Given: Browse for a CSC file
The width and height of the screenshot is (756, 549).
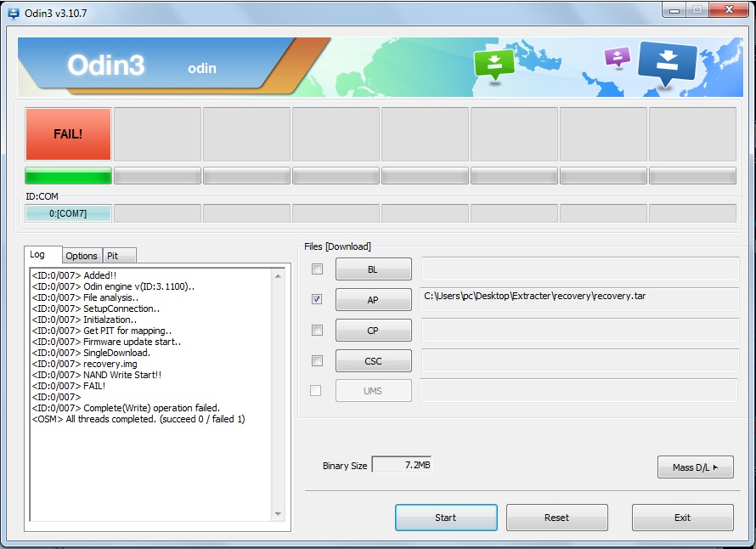Looking at the screenshot, I should click(x=374, y=361).
